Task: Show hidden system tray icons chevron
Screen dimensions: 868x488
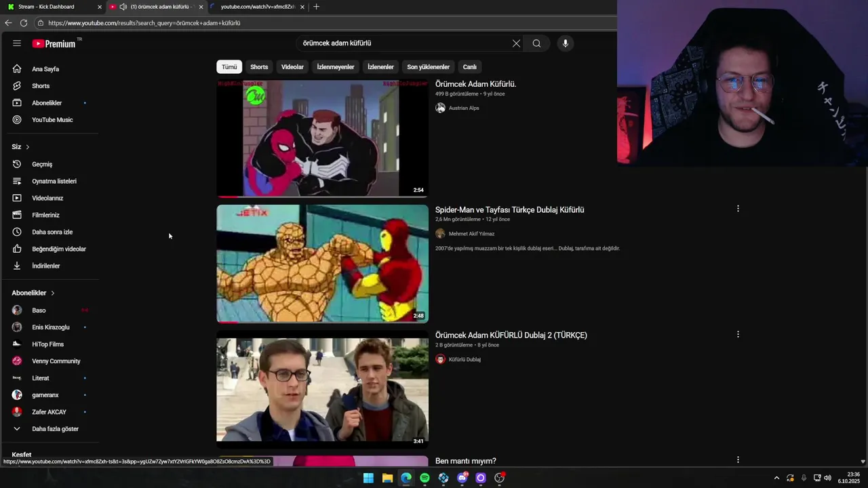Action: pos(776,478)
